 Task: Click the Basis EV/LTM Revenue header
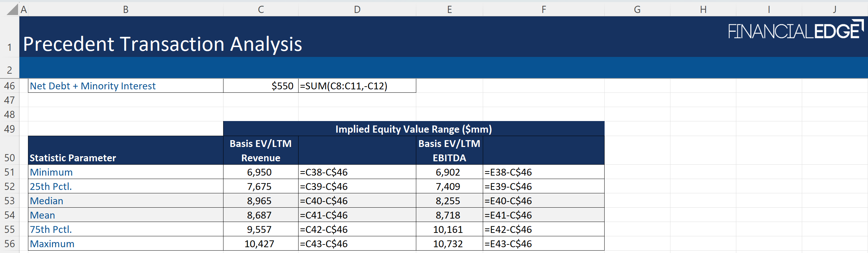[261, 151]
